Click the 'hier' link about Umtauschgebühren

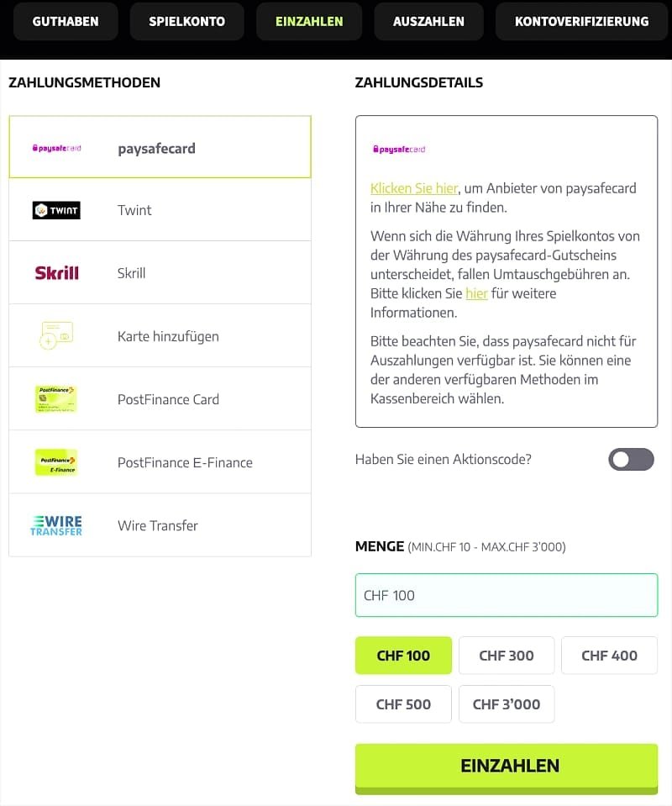point(477,293)
